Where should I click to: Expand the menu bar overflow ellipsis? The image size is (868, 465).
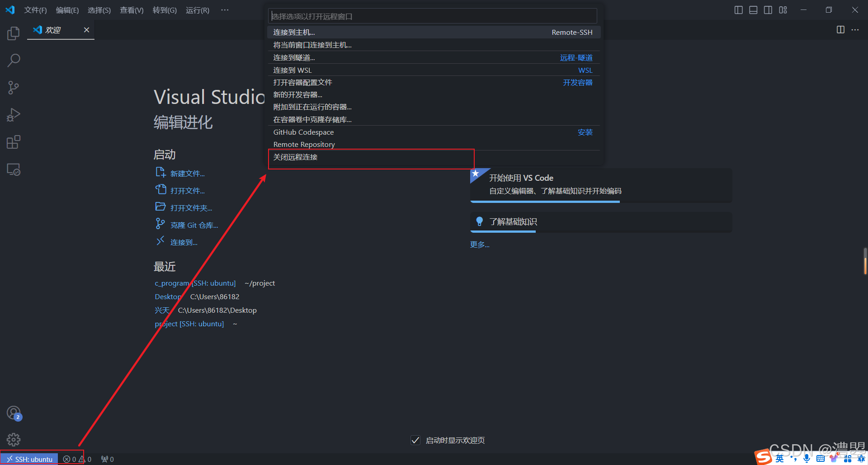[225, 10]
